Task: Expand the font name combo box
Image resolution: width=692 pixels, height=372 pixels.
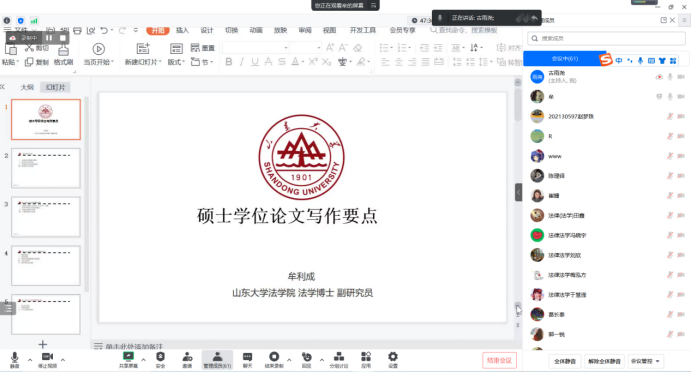Action: (256, 47)
